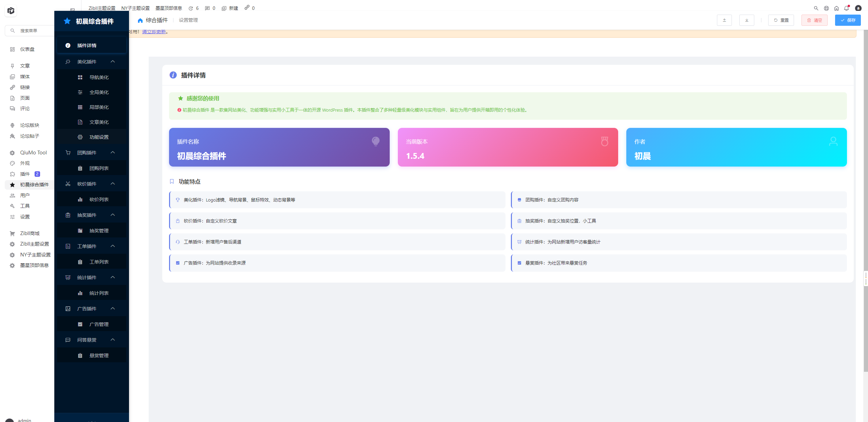Click the download/import arrow button
Viewport: 868px width, 422px height.
coord(746,20)
